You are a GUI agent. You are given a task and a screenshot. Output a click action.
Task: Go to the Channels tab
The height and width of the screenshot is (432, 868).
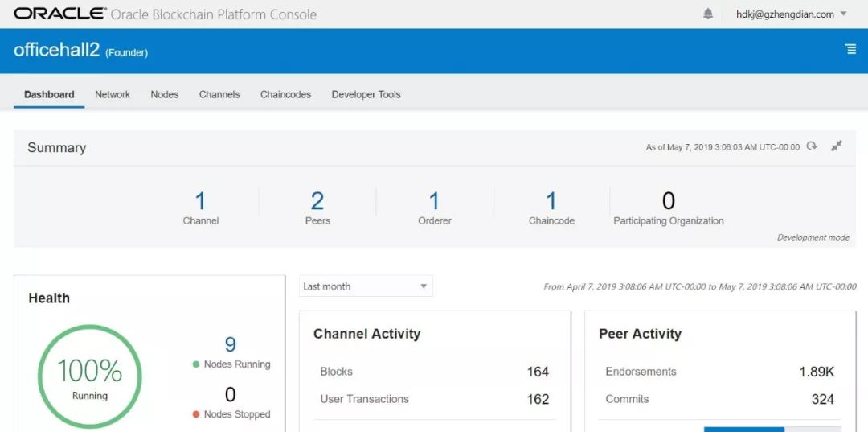coord(219,94)
